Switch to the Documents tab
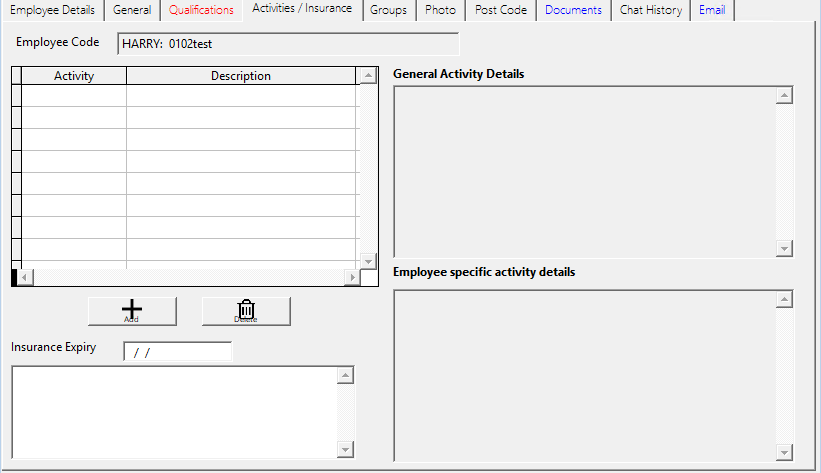Viewport: 821px width, 473px height. click(573, 10)
